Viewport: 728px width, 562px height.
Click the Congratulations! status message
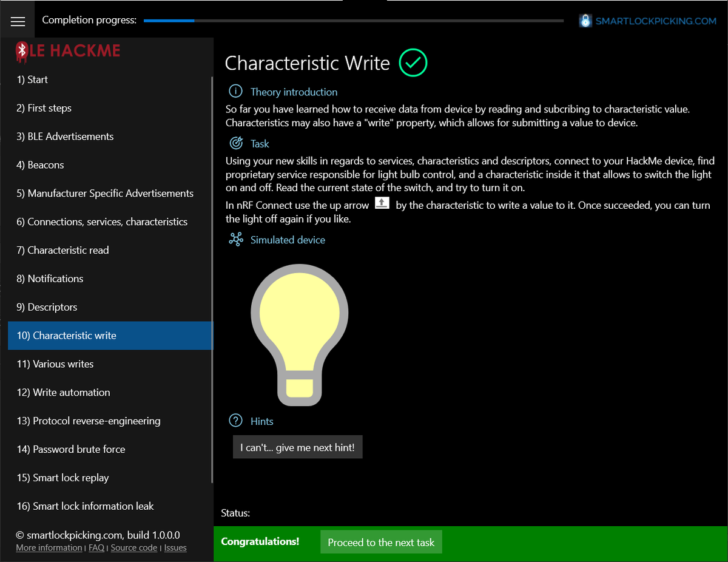click(260, 541)
